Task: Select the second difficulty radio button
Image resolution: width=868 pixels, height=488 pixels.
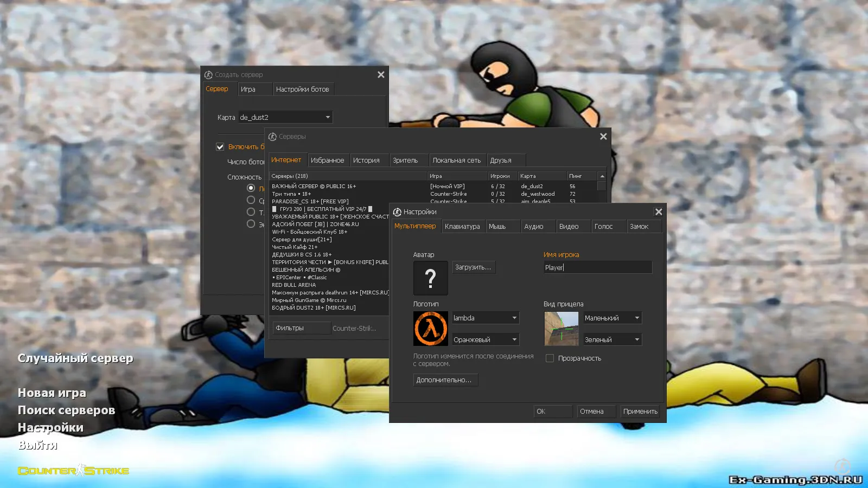Action: coord(251,200)
